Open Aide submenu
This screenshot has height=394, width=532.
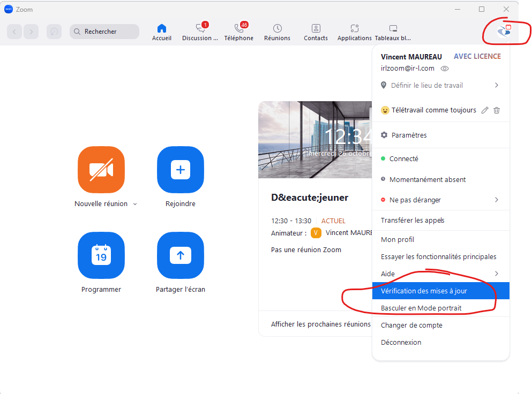click(x=441, y=274)
